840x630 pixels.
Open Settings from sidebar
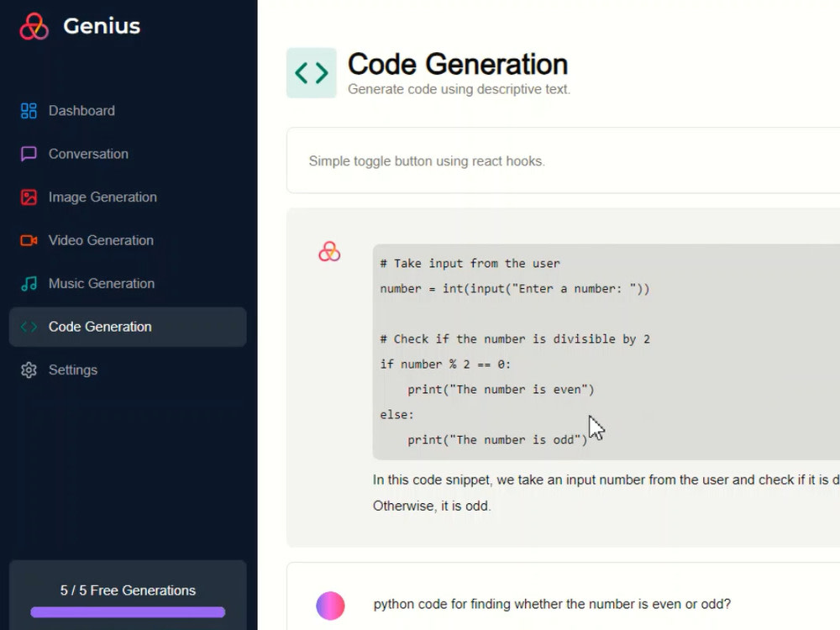[128, 370]
